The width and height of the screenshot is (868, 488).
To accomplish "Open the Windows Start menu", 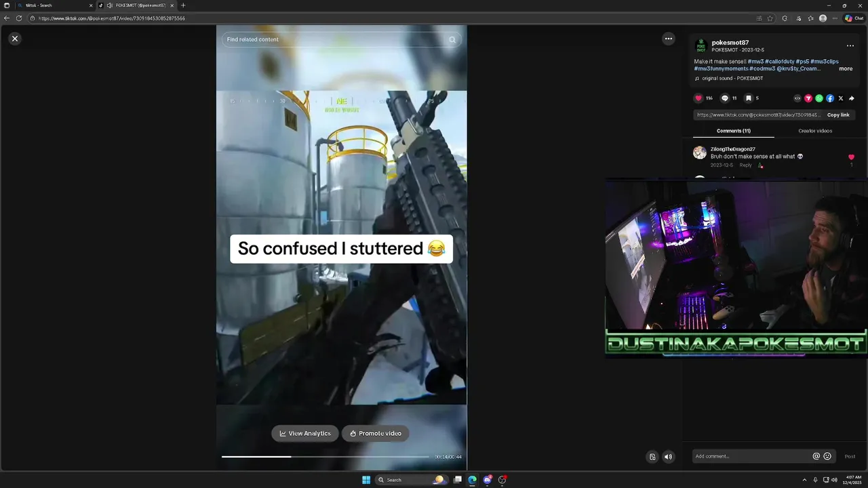I will point(366,480).
